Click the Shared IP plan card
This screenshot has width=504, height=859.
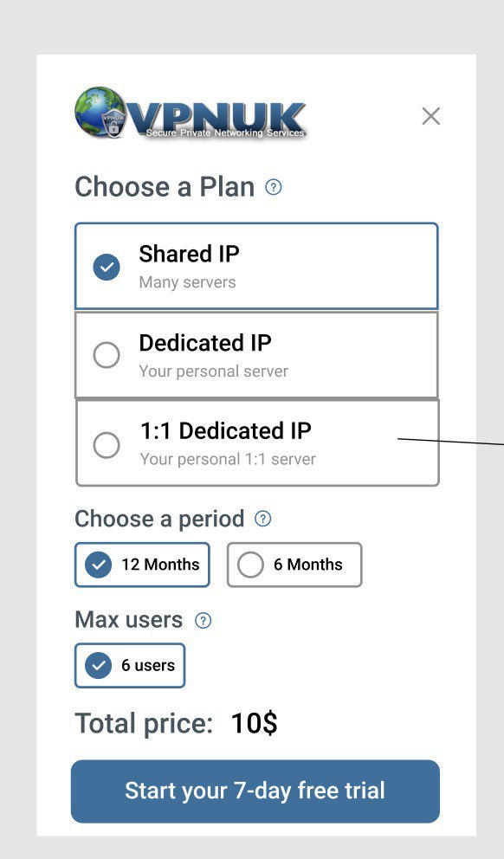point(256,266)
